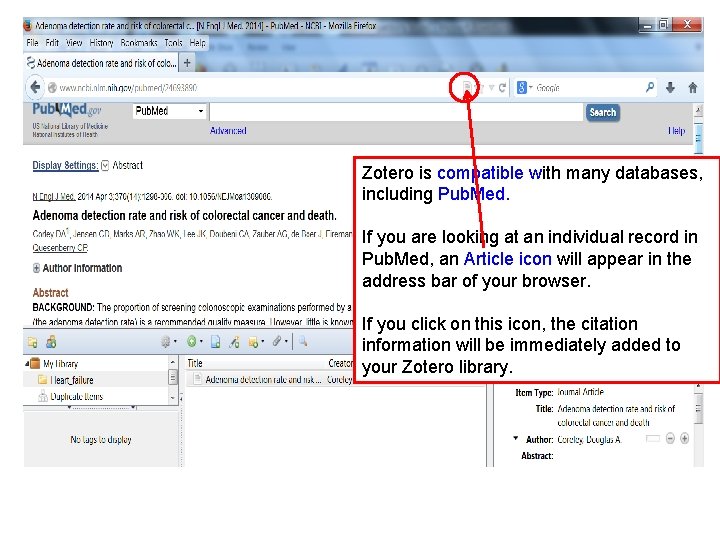This screenshot has height=540, width=720.
Task: Sort items by Creator column
Action: [x=340, y=363]
